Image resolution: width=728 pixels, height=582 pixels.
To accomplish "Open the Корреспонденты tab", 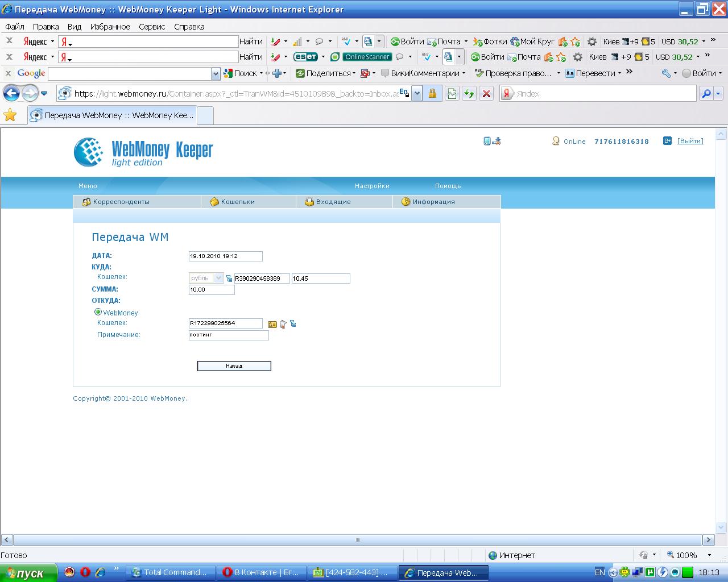I will (x=116, y=202).
